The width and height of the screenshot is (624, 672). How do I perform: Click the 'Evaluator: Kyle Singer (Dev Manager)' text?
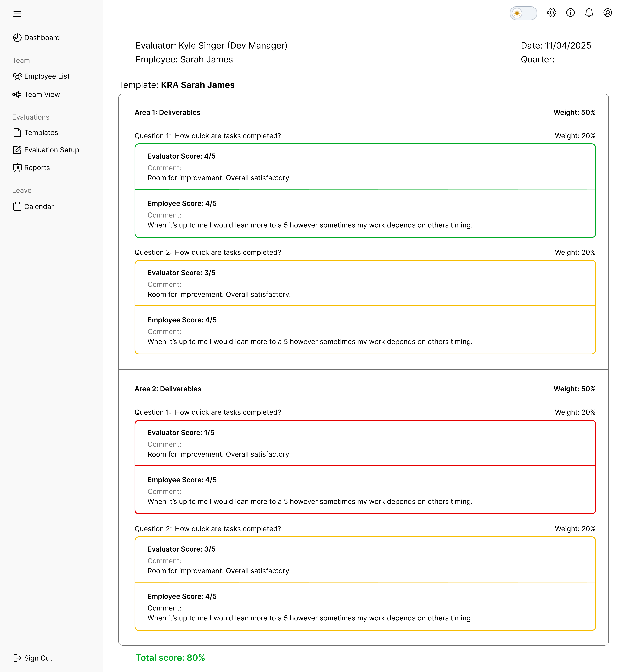tap(211, 46)
